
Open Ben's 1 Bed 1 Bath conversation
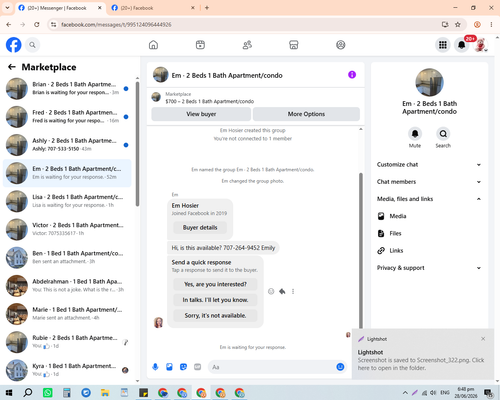(67, 258)
